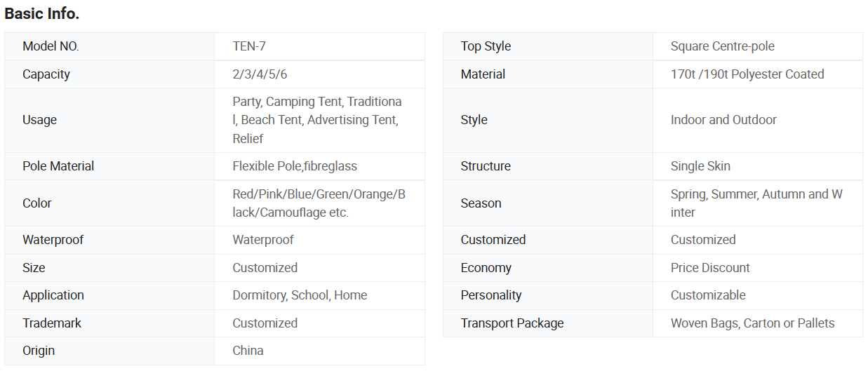The width and height of the screenshot is (868, 371).
Task: Click the Waterproof value cell
Action: coord(263,240)
